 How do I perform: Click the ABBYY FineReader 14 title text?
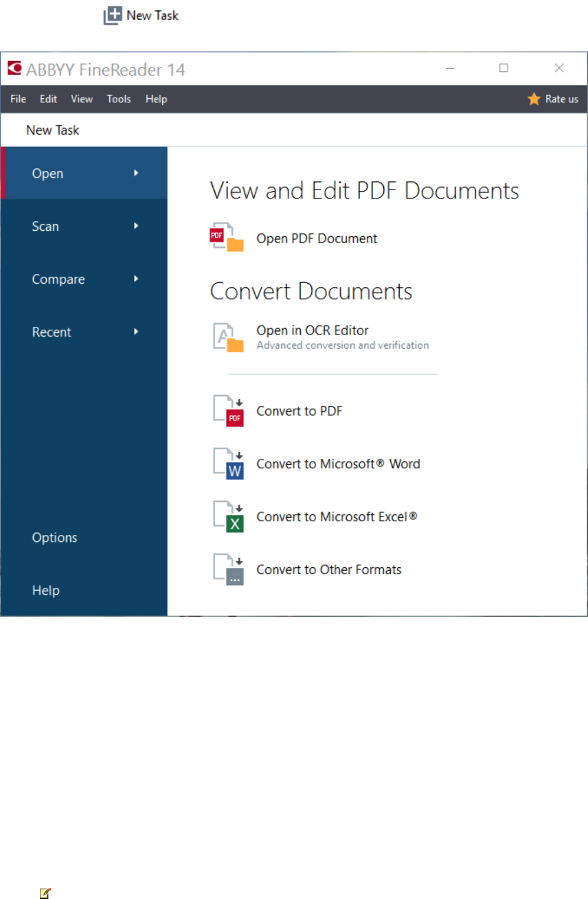click(x=106, y=69)
